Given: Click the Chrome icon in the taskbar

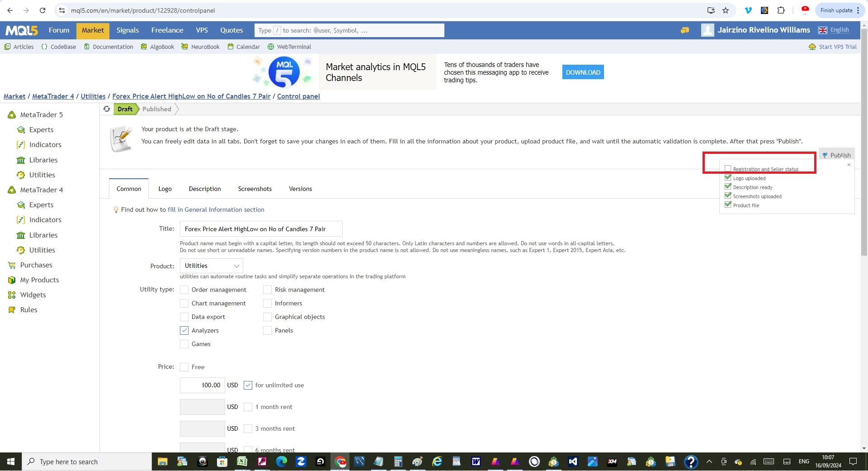Looking at the screenshot, I should (x=340, y=461).
